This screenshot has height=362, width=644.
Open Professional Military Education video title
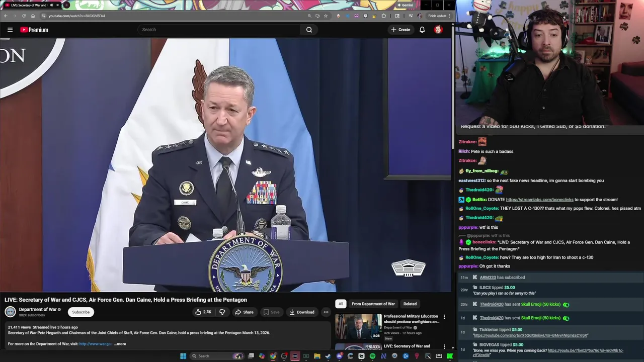click(x=411, y=319)
